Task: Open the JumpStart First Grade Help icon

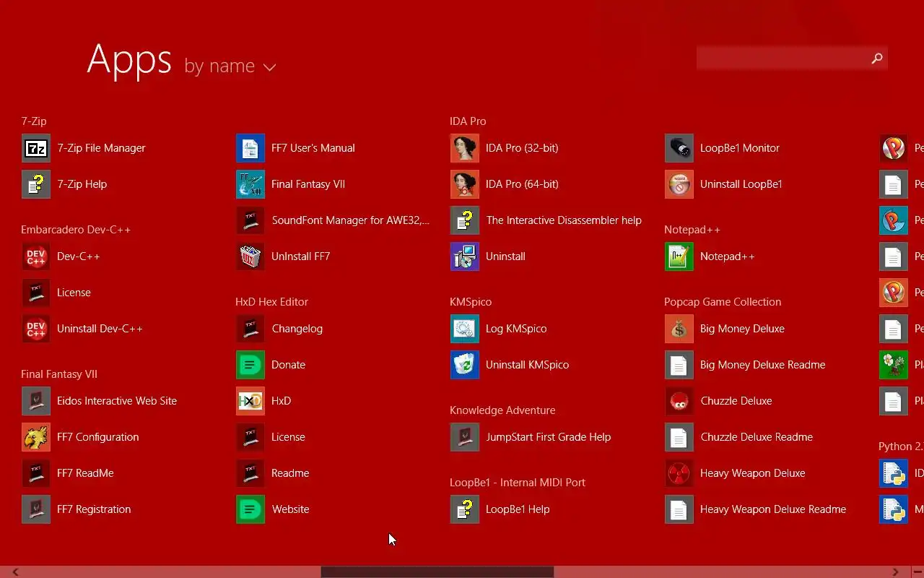Action: click(465, 437)
